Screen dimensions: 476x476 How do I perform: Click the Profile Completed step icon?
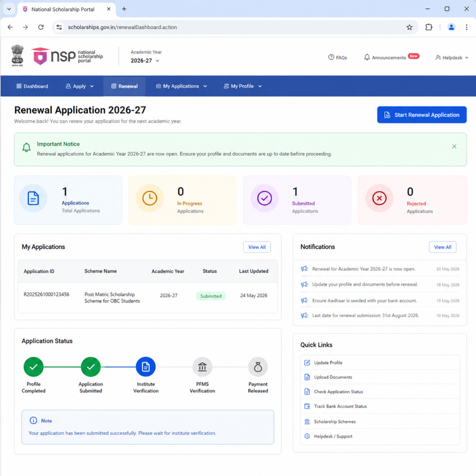[x=33, y=367]
